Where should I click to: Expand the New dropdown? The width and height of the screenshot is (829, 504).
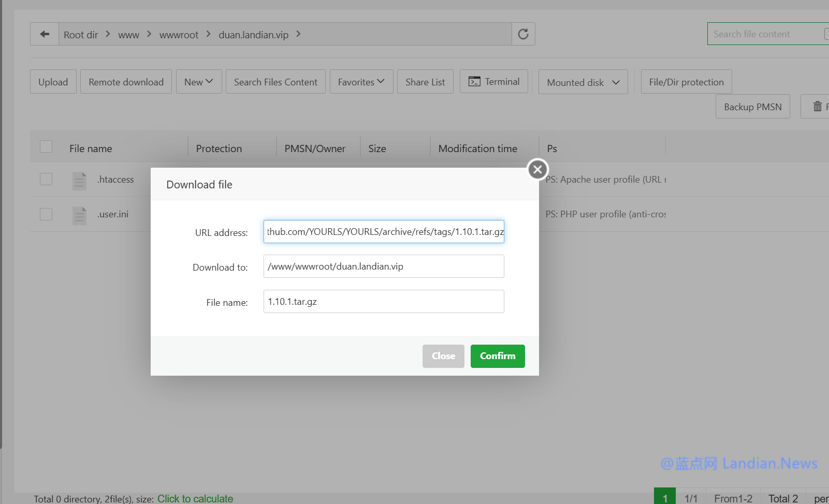[199, 82]
